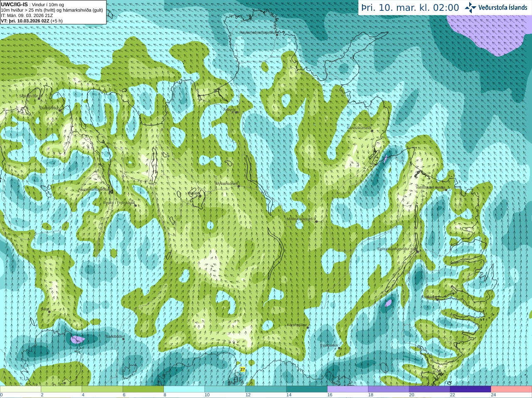Image resolution: width=532 pixels, height=398 pixels.
Task: Click the Mývatn station label
Action: [194, 193]
